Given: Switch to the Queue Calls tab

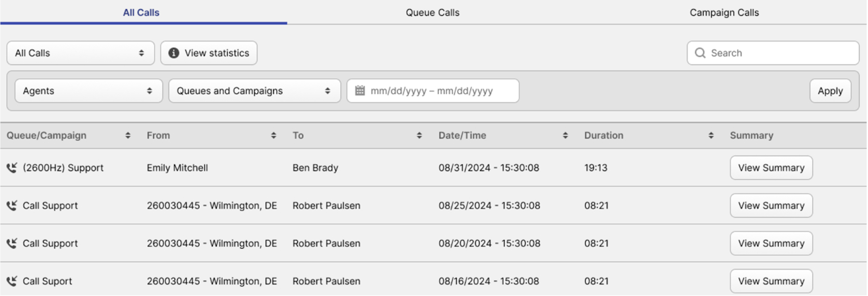Looking at the screenshot, I should tap(432, 13).
